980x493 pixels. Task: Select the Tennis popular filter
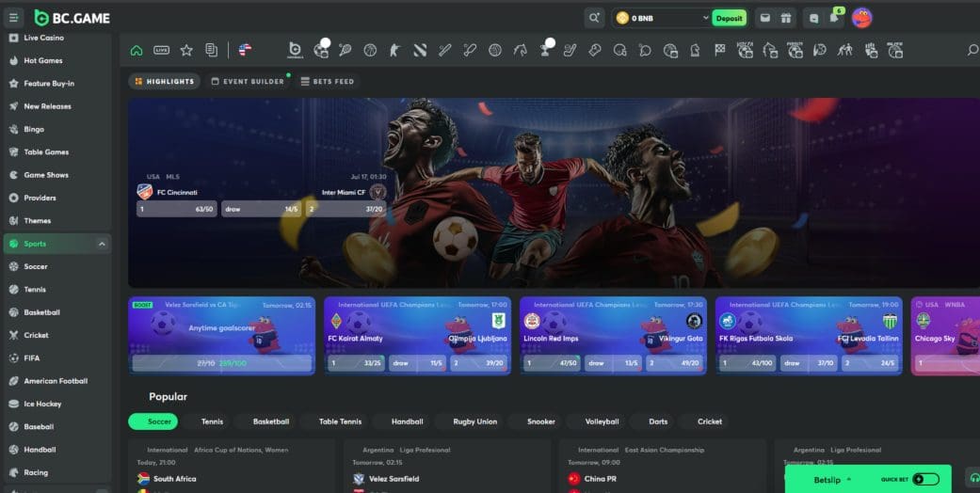coord(212,421)
